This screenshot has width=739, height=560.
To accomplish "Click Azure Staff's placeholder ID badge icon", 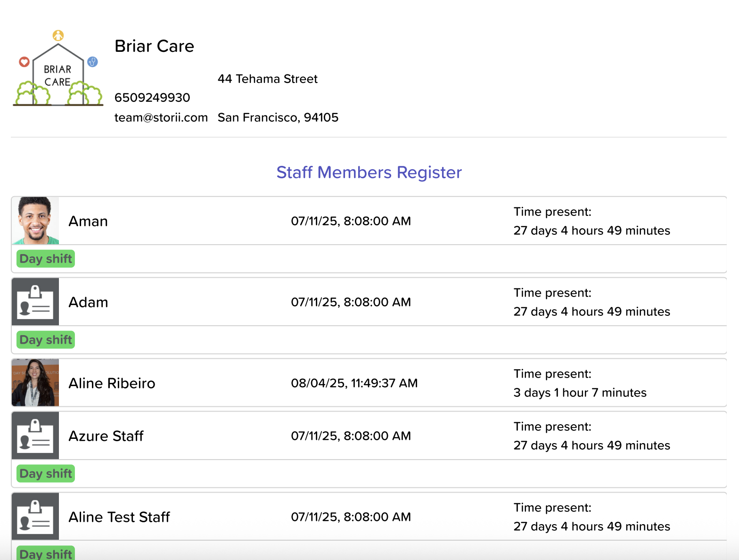I will [35, 436].
